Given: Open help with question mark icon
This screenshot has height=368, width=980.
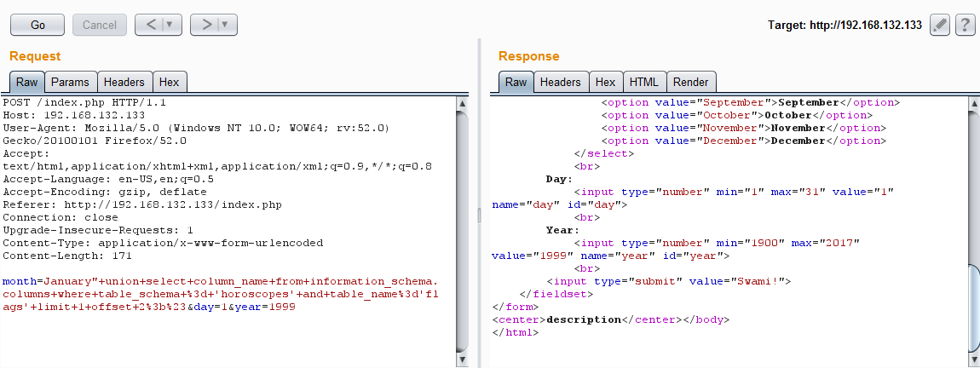Looking at the screenshot, I should point(965,25).
